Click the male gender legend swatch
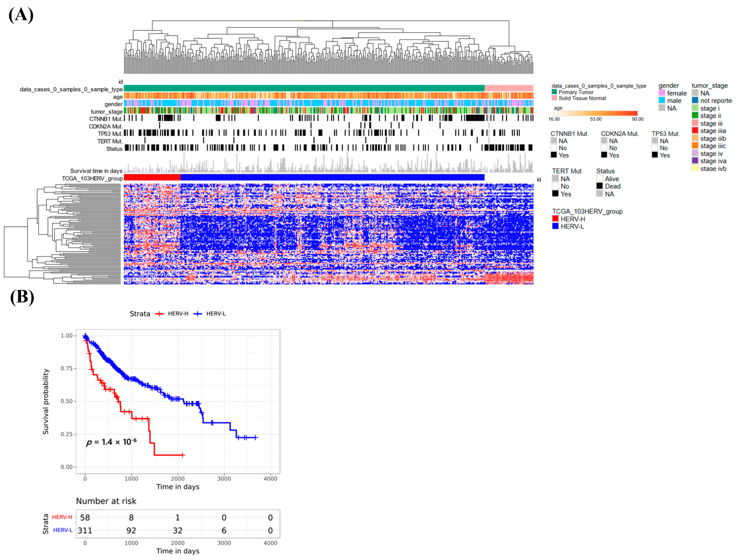 pyautogui.click(x=662, y=100)
